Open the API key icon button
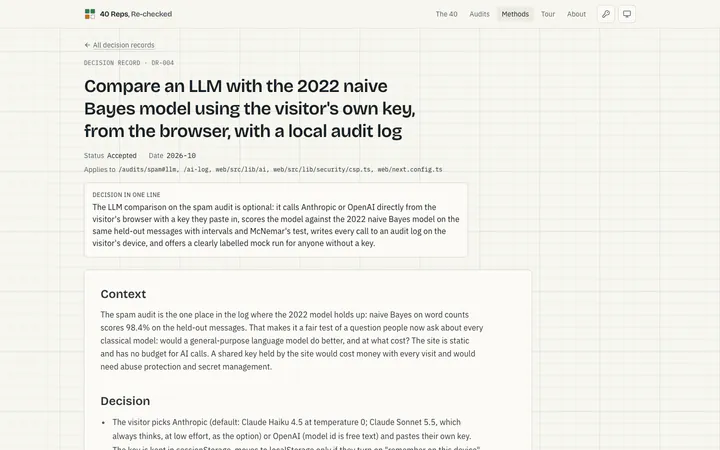 (x=606, y=14)
